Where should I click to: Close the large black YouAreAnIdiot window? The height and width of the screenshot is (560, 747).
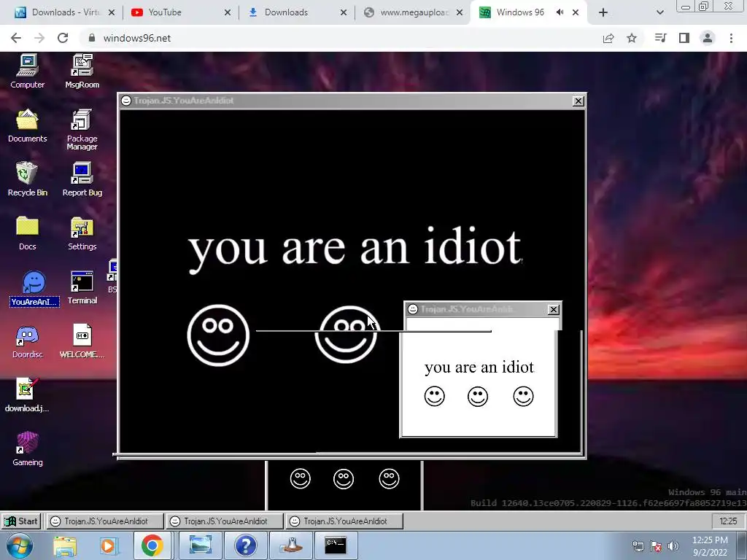tap(578, 101)
